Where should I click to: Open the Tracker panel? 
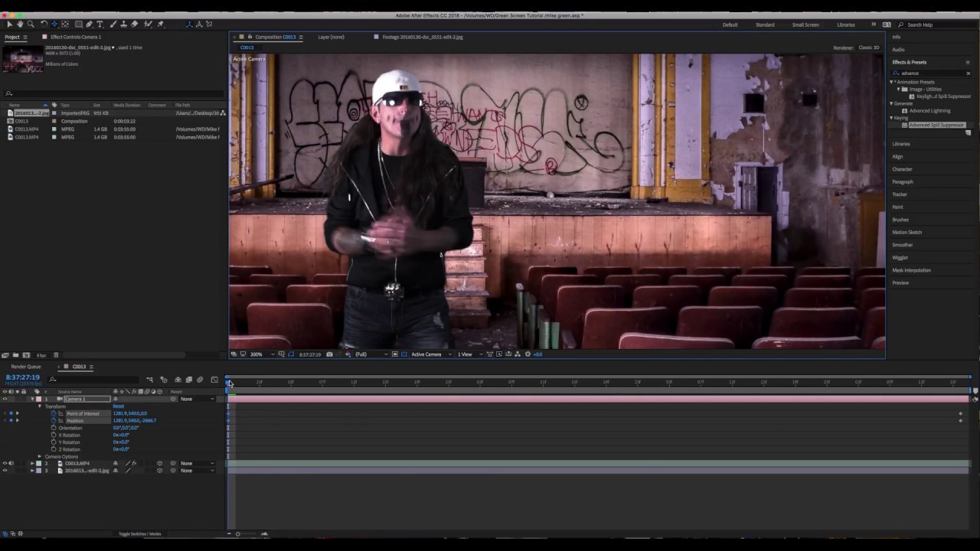click(900, 194)
